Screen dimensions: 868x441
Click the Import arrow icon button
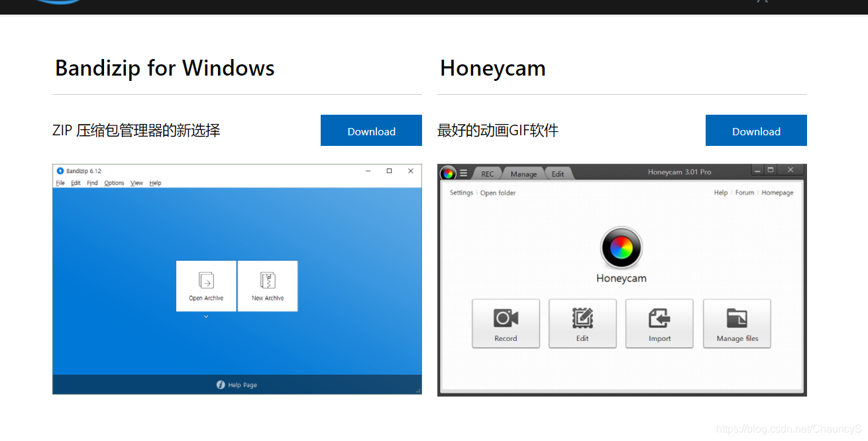pos(659,324)
